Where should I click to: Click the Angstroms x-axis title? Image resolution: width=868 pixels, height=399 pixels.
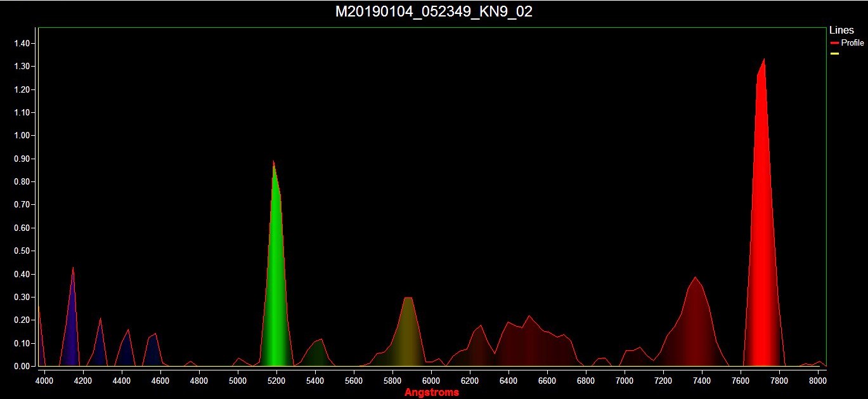click(432, 393)
